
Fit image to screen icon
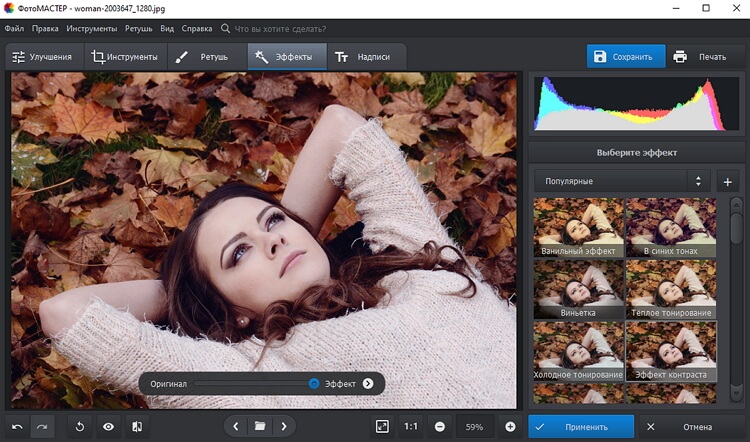(382, 427)
